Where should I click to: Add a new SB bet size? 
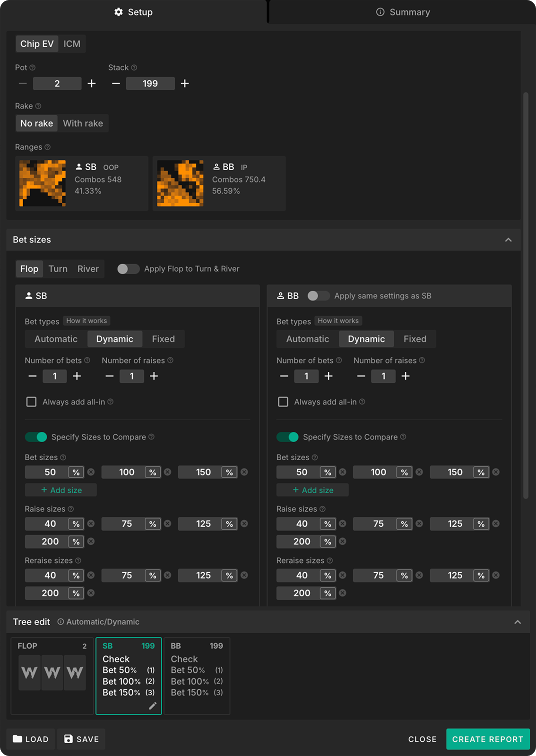pos(61,490)
